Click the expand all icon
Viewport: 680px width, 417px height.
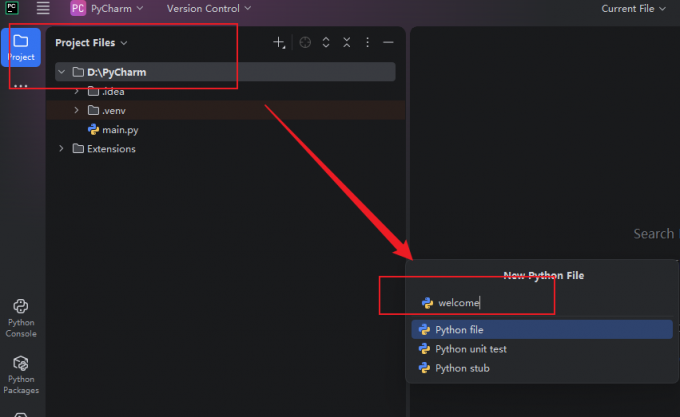tap(326, 42)
